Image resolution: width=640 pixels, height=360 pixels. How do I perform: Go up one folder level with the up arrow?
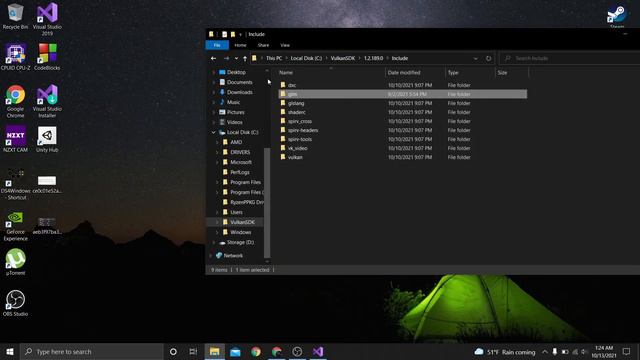(x=245, y=58)
